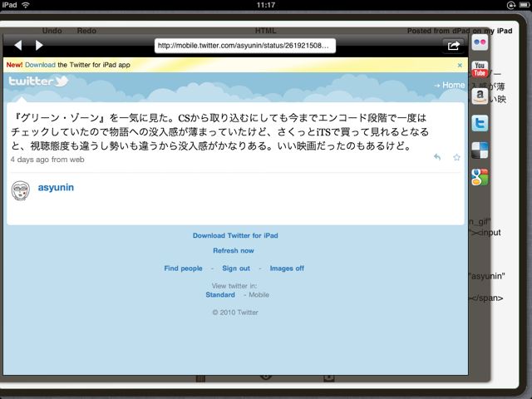Go forward with the right arrow button
Image resolution: width=532 pixels, height=399 pixels.
(x=39, y=45)
